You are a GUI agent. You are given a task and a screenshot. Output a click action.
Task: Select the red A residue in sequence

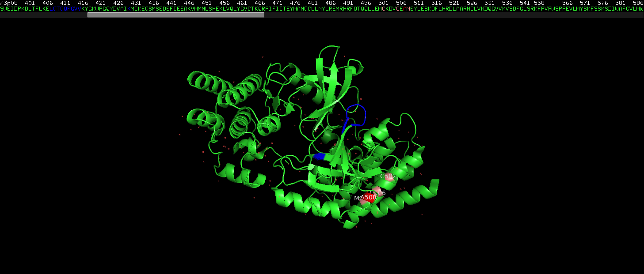pos(405,9)
